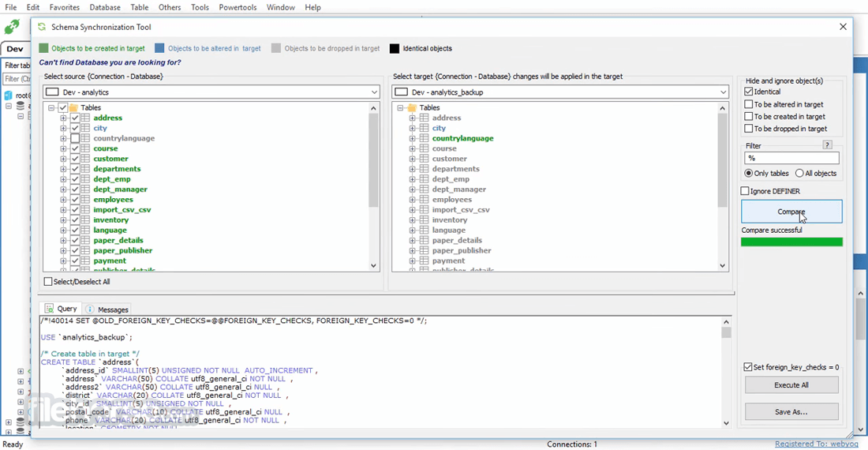This screenshot has width=868, height=450.
Task: Enable To be dropped in target checkbox
Action: coord(748,129)
